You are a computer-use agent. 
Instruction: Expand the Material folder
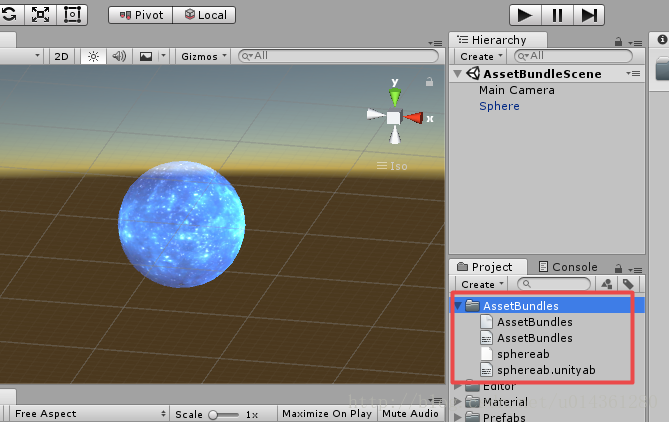(x=457, y=402)
